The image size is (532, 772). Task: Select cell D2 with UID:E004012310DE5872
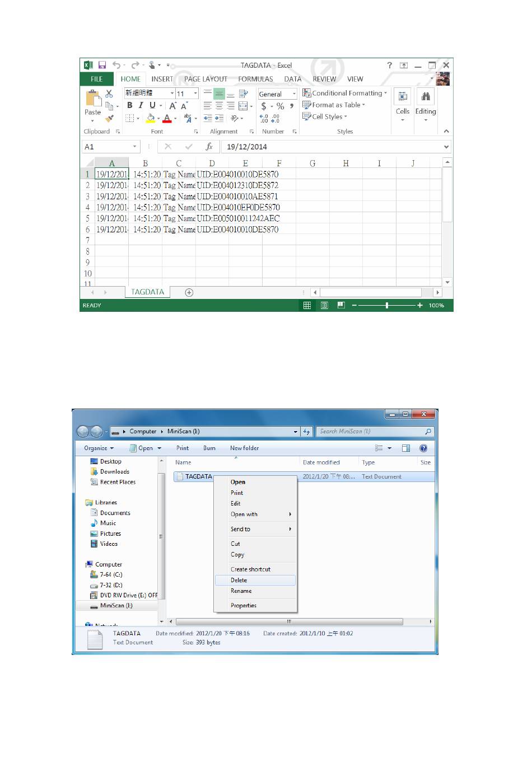212,185
